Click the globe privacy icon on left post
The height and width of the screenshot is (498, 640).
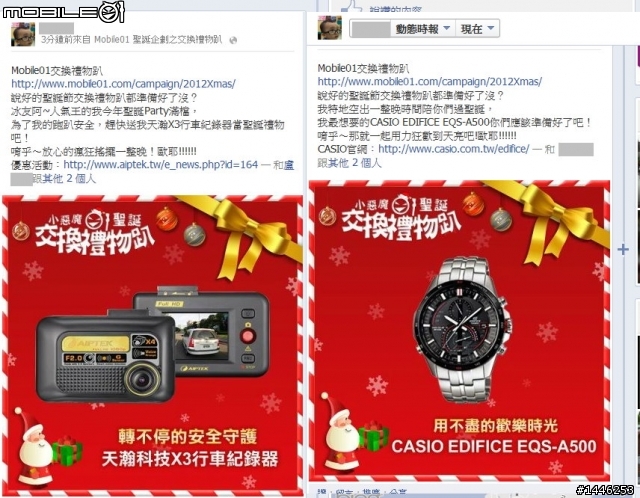point(233,40)
